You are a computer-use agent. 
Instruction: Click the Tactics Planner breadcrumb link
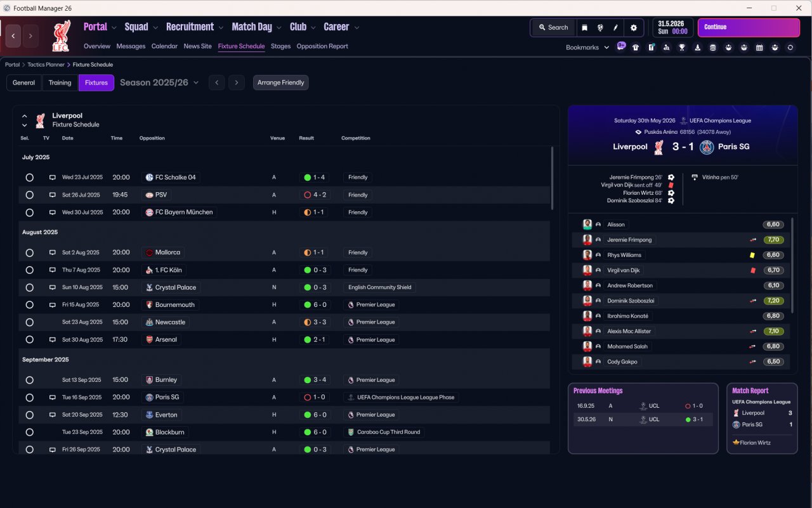click(x=44, y=65)
